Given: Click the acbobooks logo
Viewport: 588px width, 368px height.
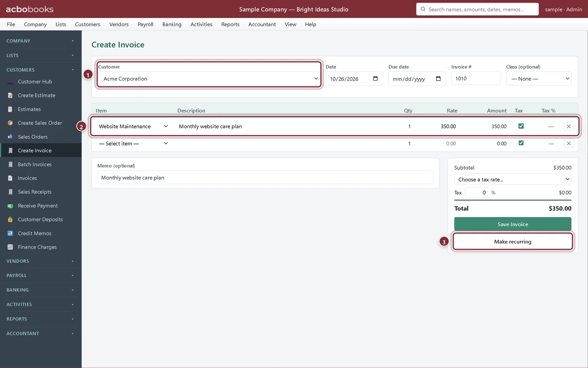Looking at the screenshot, I should click(x=29, y=9).
